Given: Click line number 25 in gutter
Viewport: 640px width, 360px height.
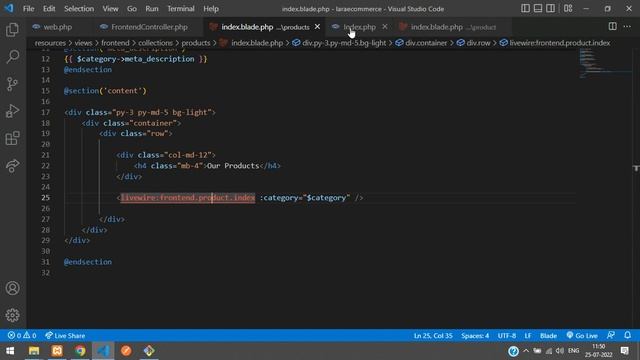Looking at the screenshot, I should tap(45, 198).
